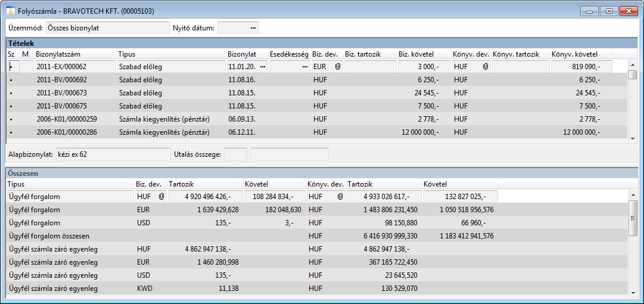644x304 pixels.
Task: Click the Sz cell in the first Tételek row
Action: [14, 66]
